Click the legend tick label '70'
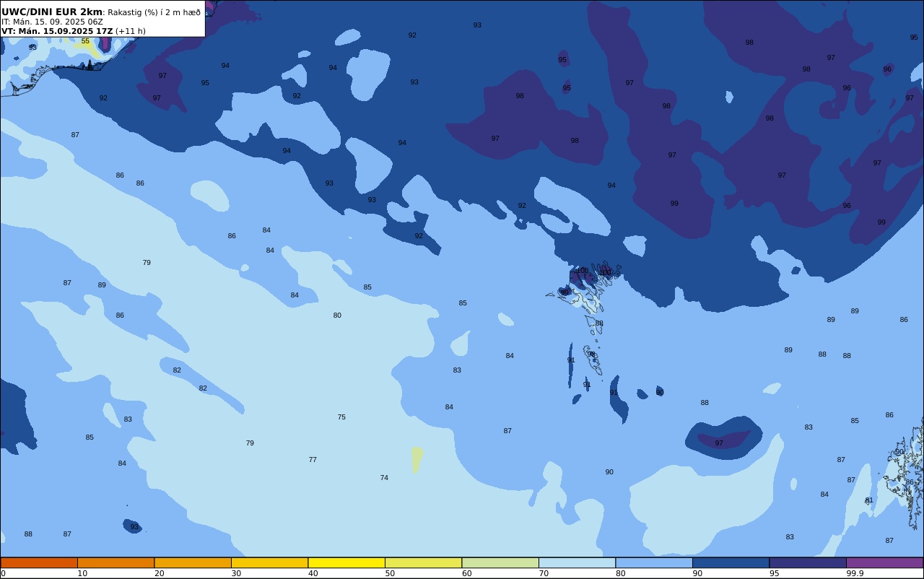Image resolution: width=924 pixels, height=579 pixels. click(x=544, y=573)
